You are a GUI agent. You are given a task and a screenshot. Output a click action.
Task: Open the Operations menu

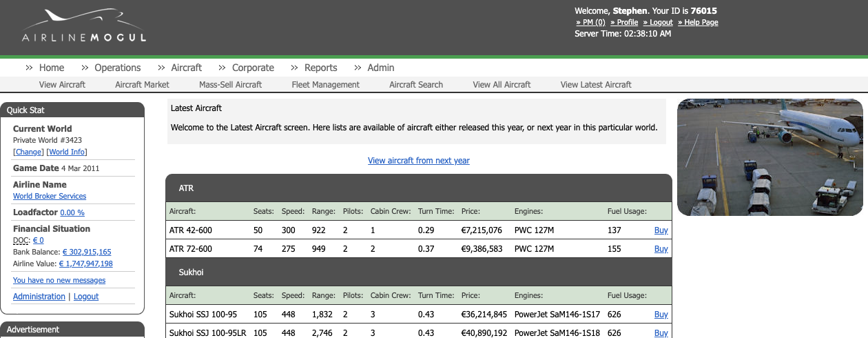pyautogui.click(x=117, y=68)
